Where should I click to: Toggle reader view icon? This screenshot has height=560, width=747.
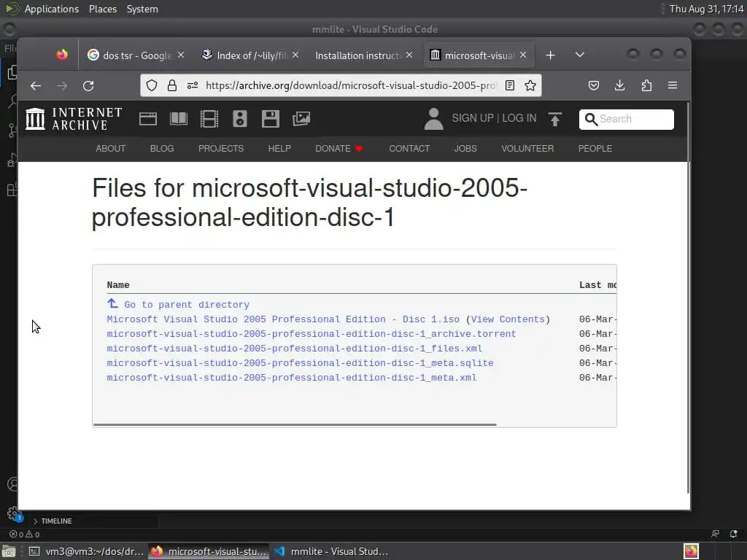(x=510, y=85)
